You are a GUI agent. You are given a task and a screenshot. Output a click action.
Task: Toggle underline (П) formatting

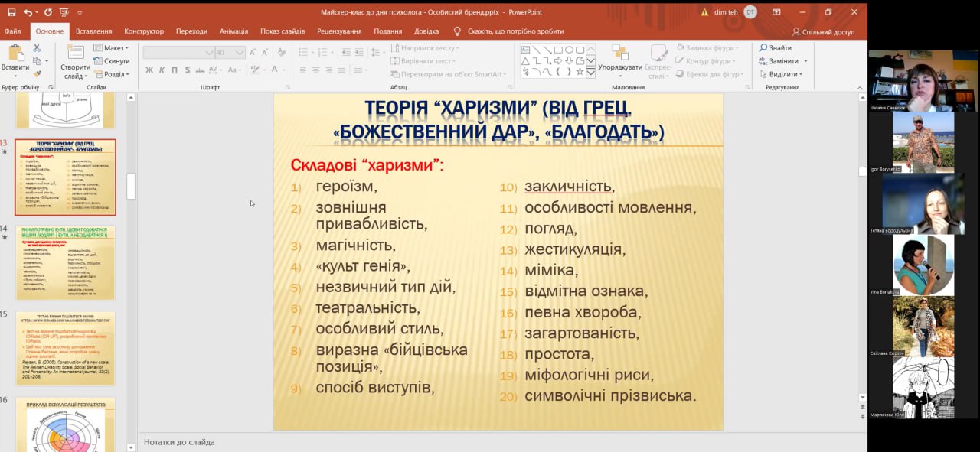tap(175, 70)
